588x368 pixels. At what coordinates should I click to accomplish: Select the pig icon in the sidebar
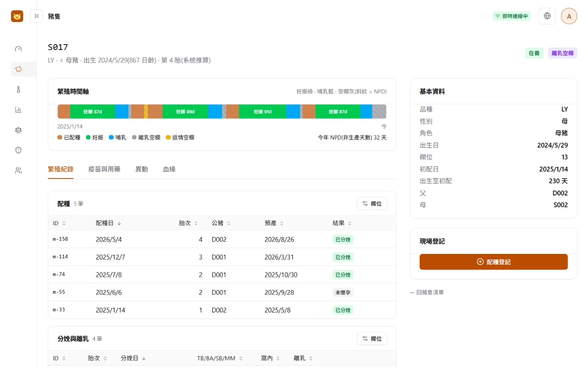coord(18,69)
